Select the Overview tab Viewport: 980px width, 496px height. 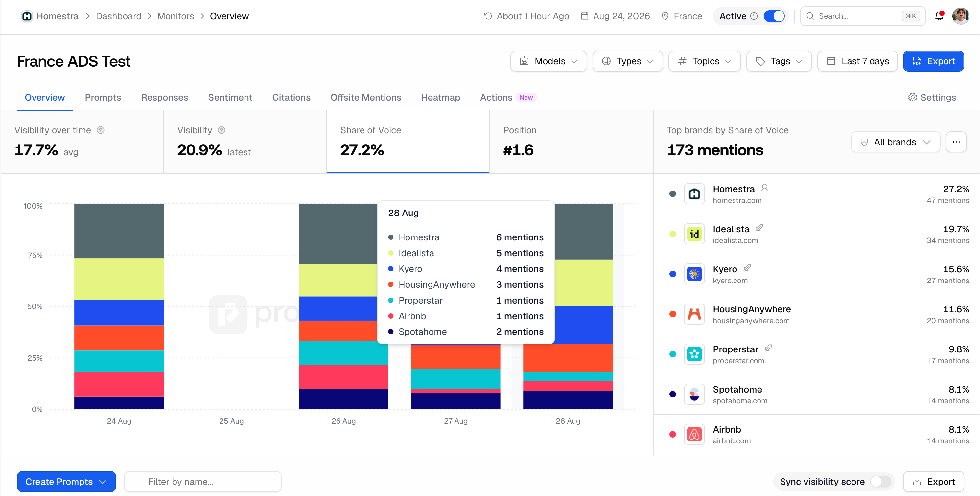click(45, 97)
